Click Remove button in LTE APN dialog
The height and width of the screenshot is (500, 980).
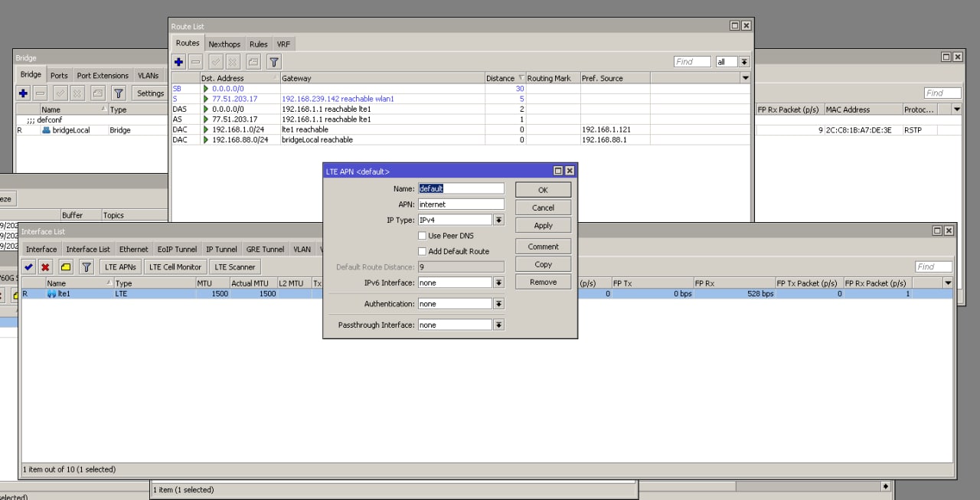click(x=543, y=282)
